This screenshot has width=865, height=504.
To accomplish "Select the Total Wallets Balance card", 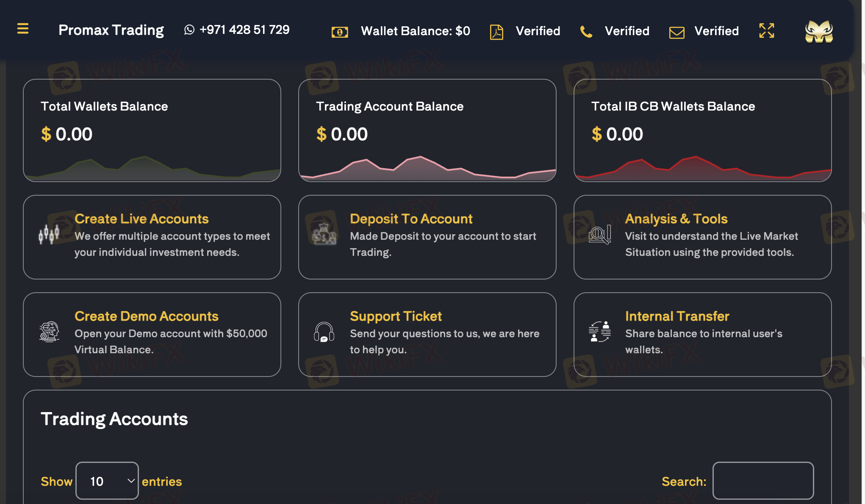I will point(152,130).
